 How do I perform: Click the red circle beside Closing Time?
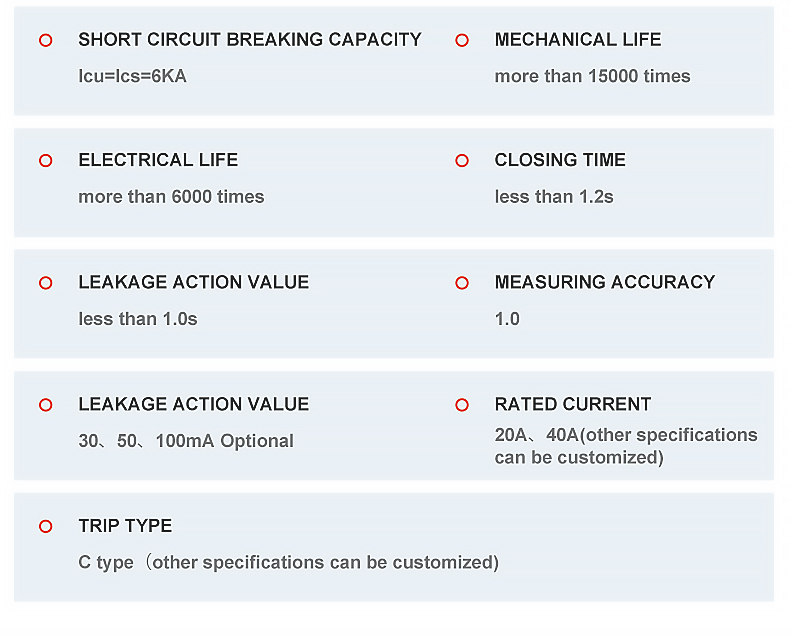[462, 161]
